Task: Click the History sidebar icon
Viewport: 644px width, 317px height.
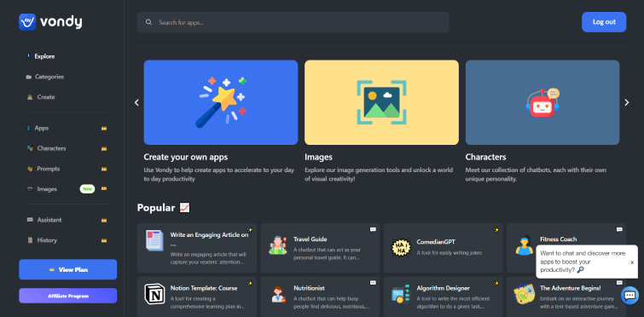Action: tap(30, 240)
